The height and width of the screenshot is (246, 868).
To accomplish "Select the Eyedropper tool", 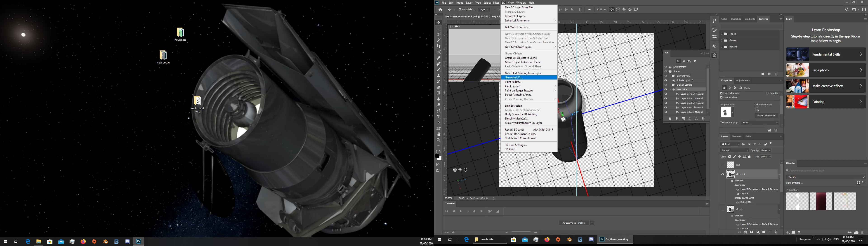I will pos(438,58).
